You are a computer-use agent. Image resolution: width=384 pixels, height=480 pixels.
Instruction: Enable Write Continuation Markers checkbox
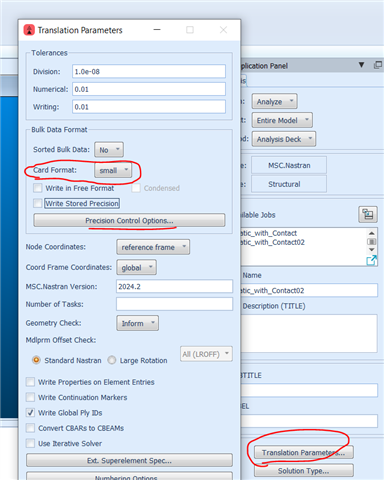point(30,397)
